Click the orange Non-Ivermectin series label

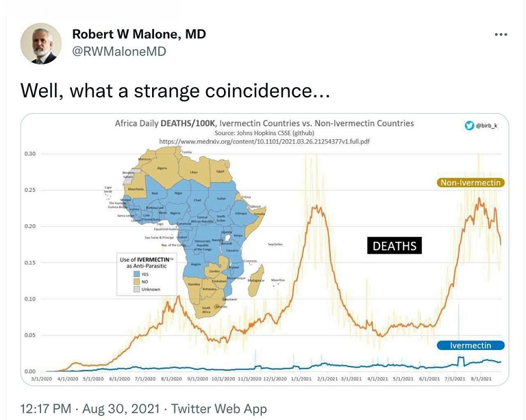(471, 182)
